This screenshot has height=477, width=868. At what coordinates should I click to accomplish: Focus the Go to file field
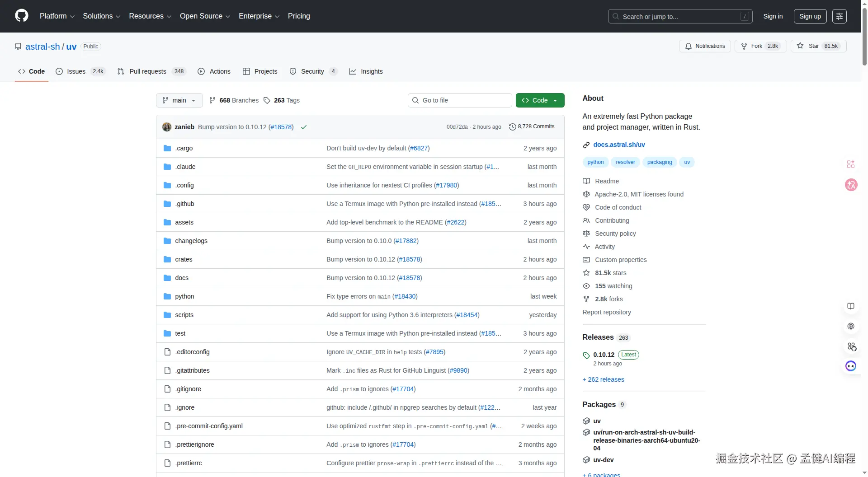460,100
